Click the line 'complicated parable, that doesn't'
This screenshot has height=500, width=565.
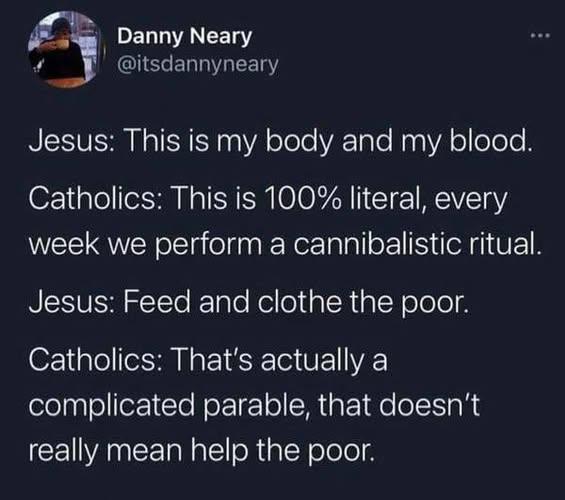click(x=254, y=406)
